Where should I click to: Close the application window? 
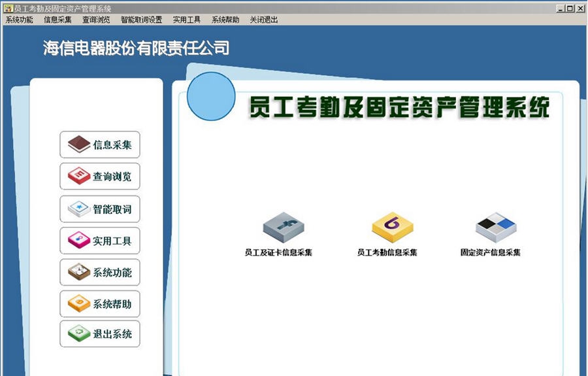click(x=580, y=9)
